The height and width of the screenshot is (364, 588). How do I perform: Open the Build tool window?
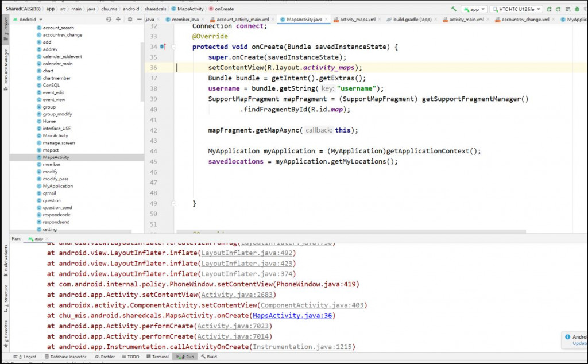pyautogui.click(x=209, y=357)
